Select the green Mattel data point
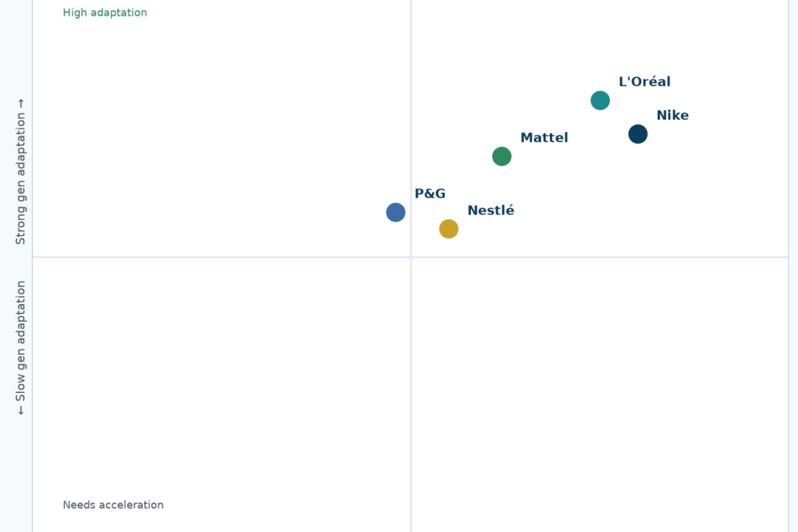 tap(502, 156)
